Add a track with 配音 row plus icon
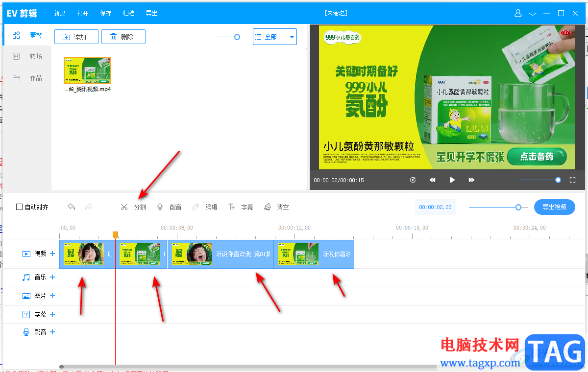588x372 pixels. [x=52, y=332]
